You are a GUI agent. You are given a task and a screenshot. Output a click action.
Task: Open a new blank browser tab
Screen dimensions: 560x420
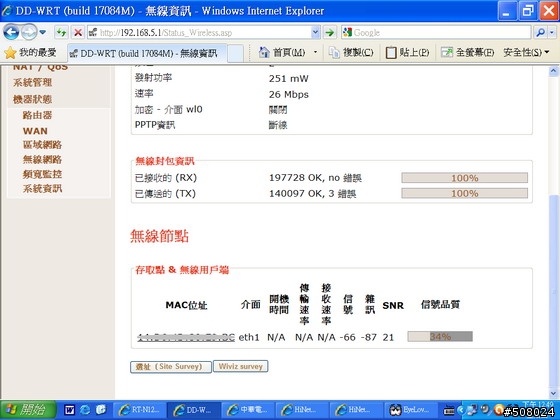click(235, 54)
